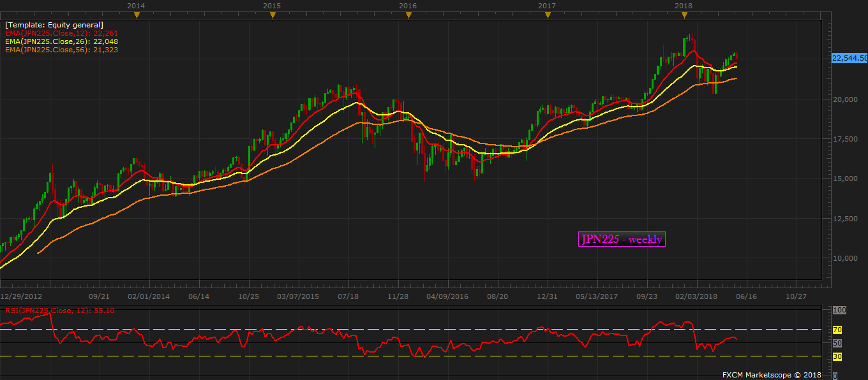Click the 2015 year marker triangle
Screen dimensions: 868x380
click(272, 15)
